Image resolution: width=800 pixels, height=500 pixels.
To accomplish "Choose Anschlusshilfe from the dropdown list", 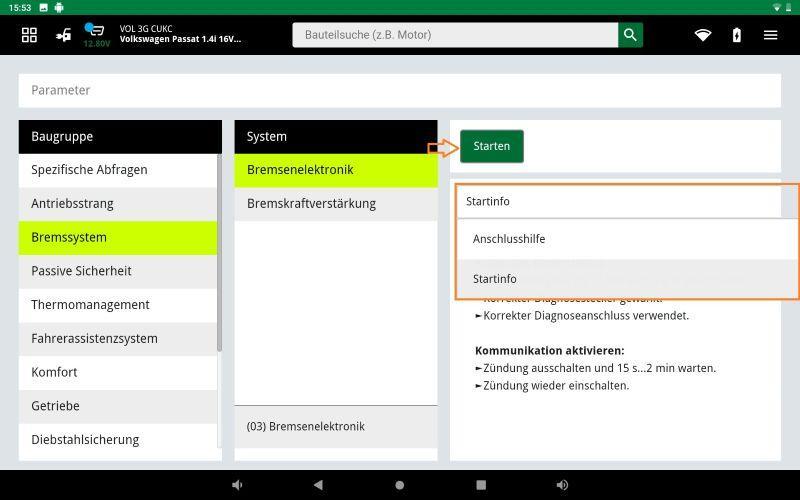I will click(627, 239).
